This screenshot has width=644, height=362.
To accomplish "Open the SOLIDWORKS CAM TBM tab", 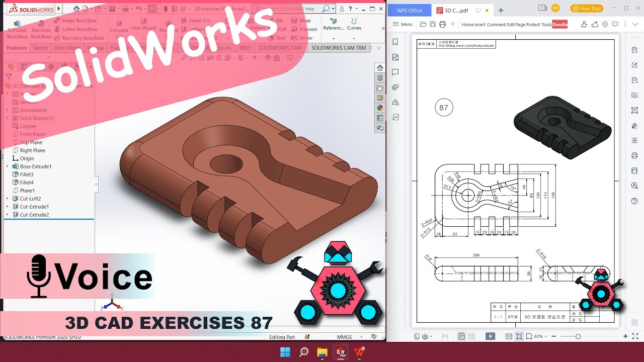I will (x=339, y=48).
